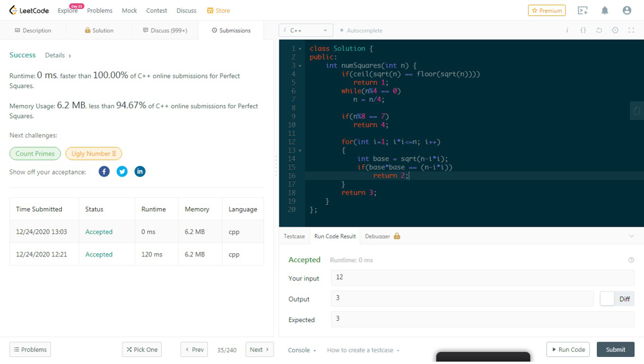Image resolution: width=644 pixels, height=364 pixels.
Task: Collapse code fold arrow at line 3
Action: tap(300, 66)
